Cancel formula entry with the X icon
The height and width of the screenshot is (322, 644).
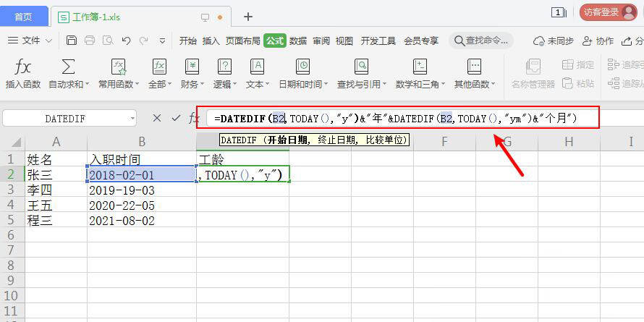(x=156, y=118)
